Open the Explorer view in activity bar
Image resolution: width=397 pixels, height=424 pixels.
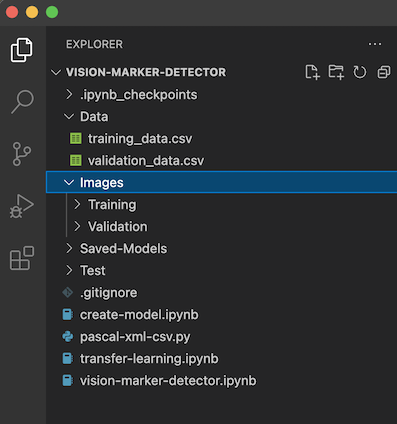[22, 50]
